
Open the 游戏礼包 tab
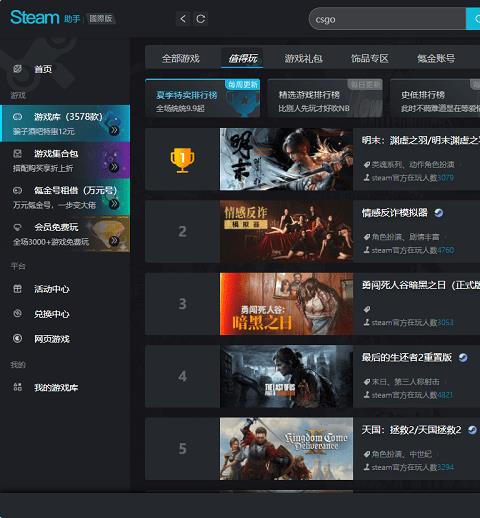tap(303, 59)
